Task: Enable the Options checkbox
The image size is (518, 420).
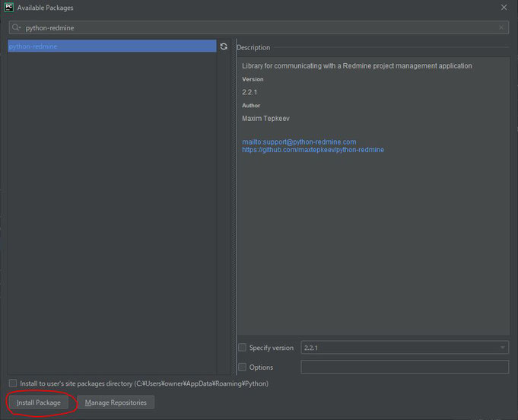Action: [243, 367]
